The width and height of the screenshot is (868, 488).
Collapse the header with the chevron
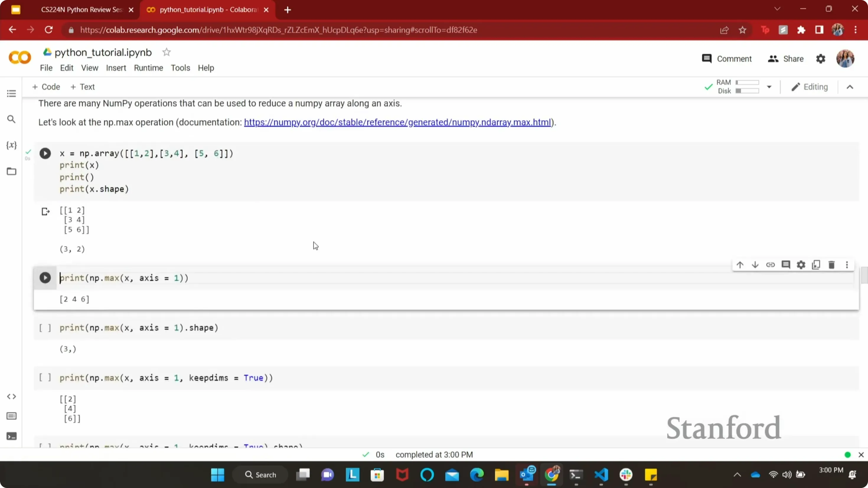(x=850, y=87)
